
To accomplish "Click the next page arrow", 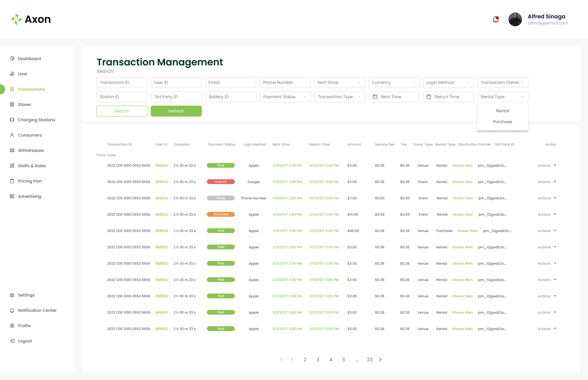I will tap(380, 360).
